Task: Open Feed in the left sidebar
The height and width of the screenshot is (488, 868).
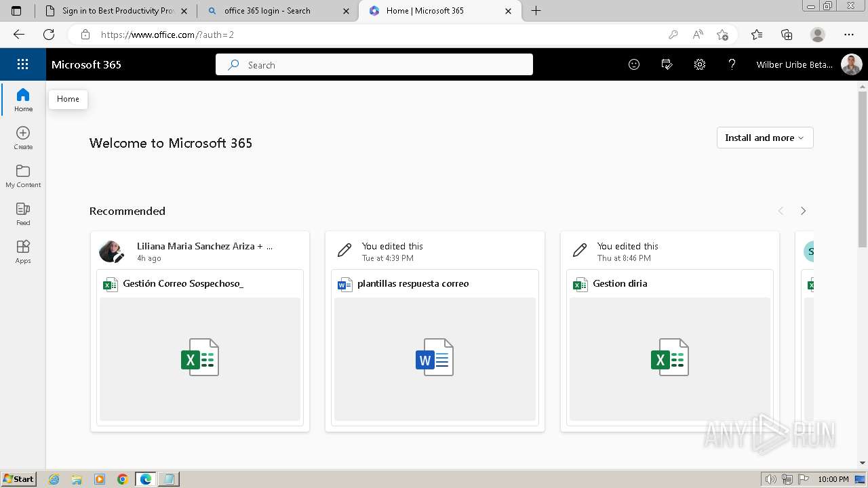Action: pyautogui.click(x=23, y=213)
